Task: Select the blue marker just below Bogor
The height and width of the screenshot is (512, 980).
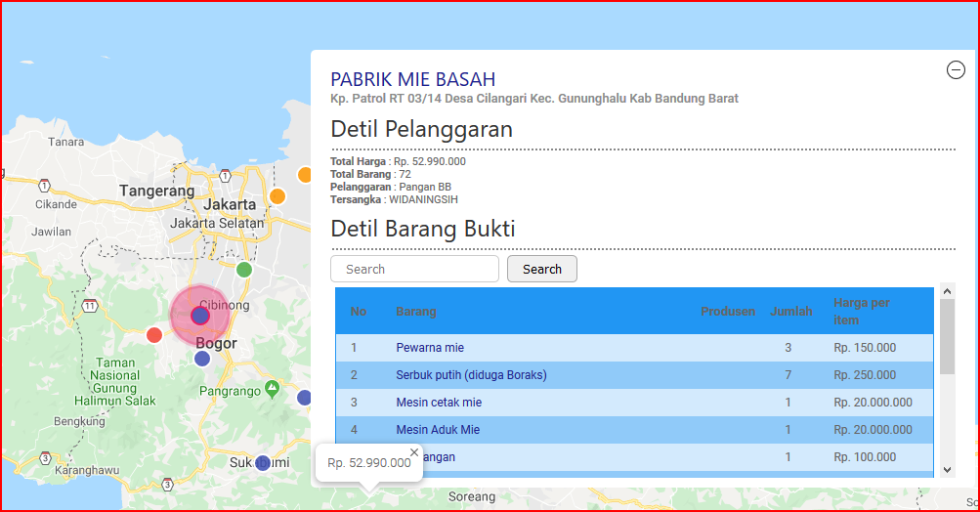Action: pyautogui.click(x=202, y=359)
